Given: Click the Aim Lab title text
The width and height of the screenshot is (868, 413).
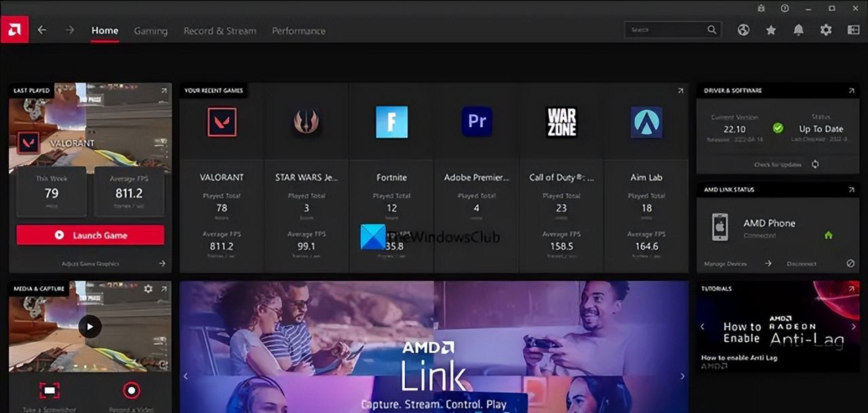Looking at the screenshot, I should [646, 177].
